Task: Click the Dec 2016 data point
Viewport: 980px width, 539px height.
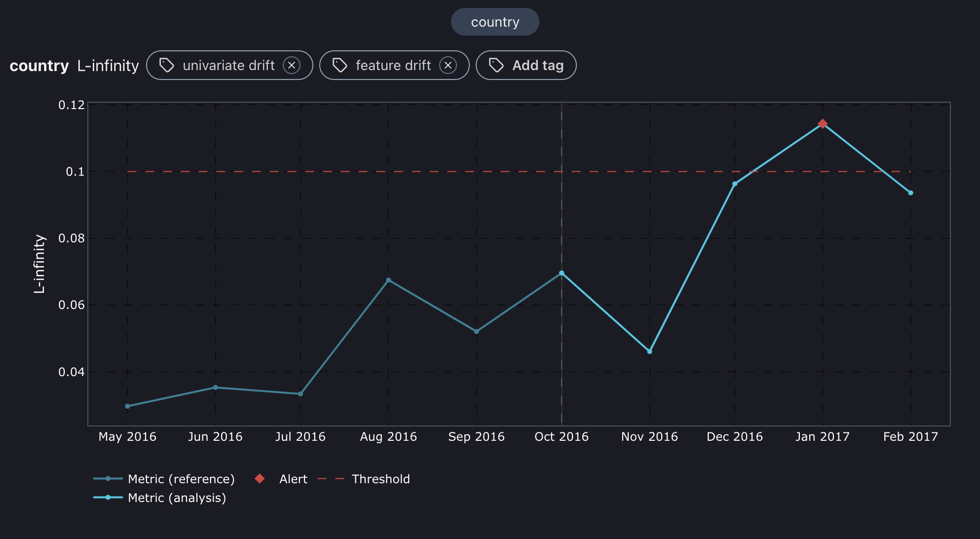Action: point(735,184)
